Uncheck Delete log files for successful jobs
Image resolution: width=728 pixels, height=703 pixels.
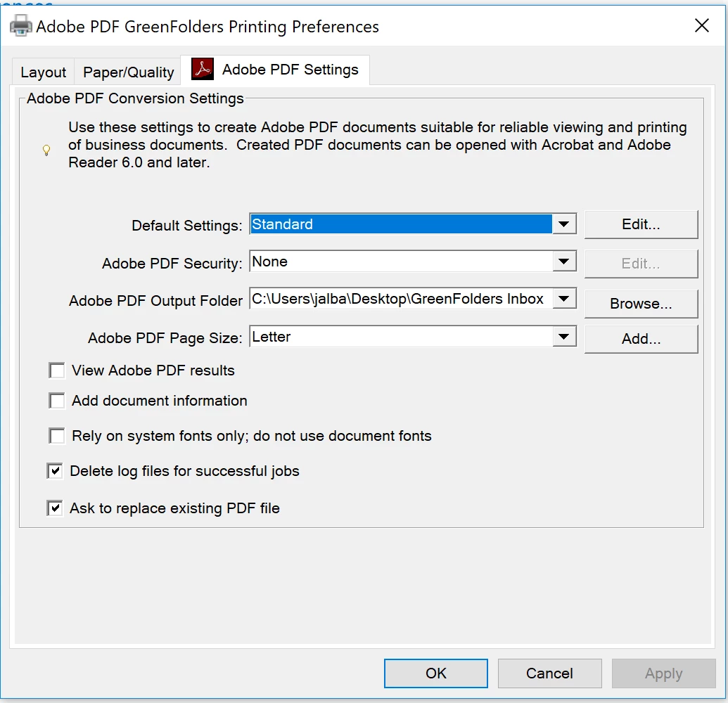coord(55,471)
